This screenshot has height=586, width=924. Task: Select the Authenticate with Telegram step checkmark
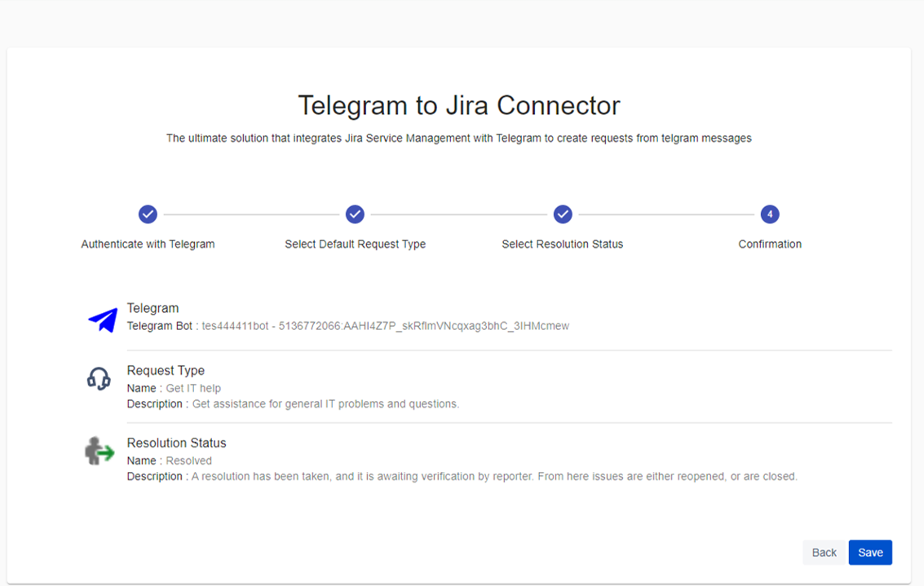(148, 214)
